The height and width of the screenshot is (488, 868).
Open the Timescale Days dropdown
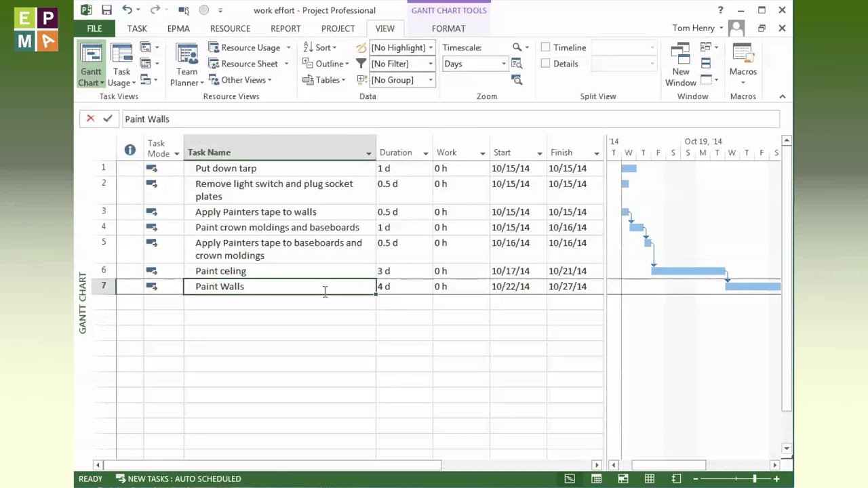tap(475, 64)
